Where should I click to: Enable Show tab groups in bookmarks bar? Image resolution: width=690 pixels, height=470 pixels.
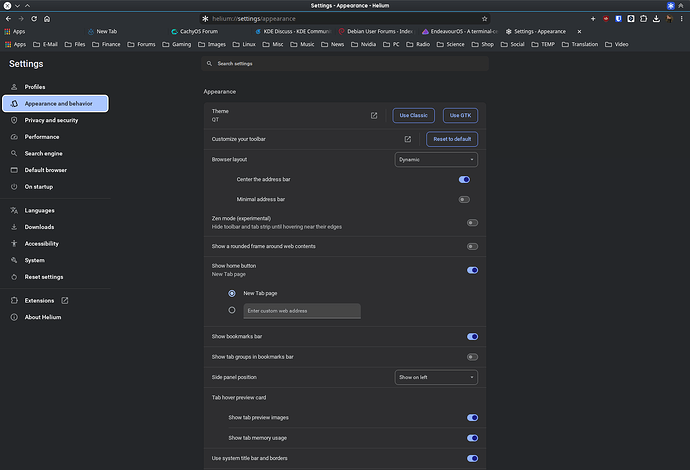[x=472, y=357]
